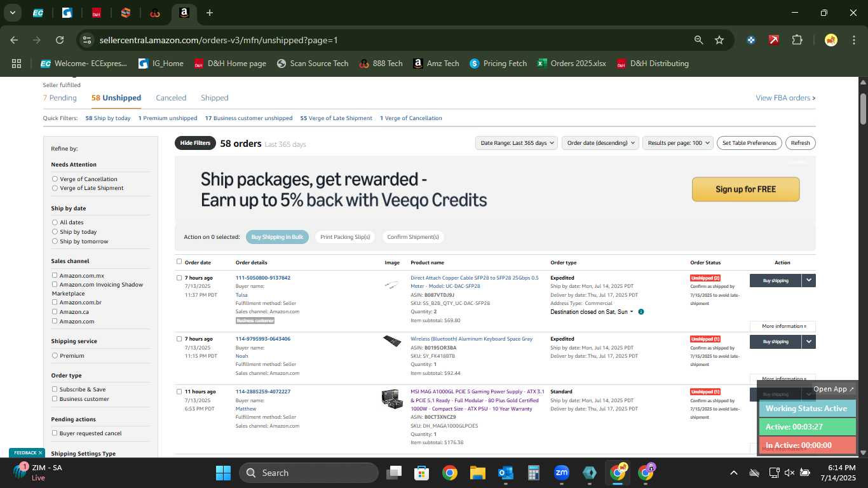
Task: Switch to the Canceled orders tab
Action: 171,98
